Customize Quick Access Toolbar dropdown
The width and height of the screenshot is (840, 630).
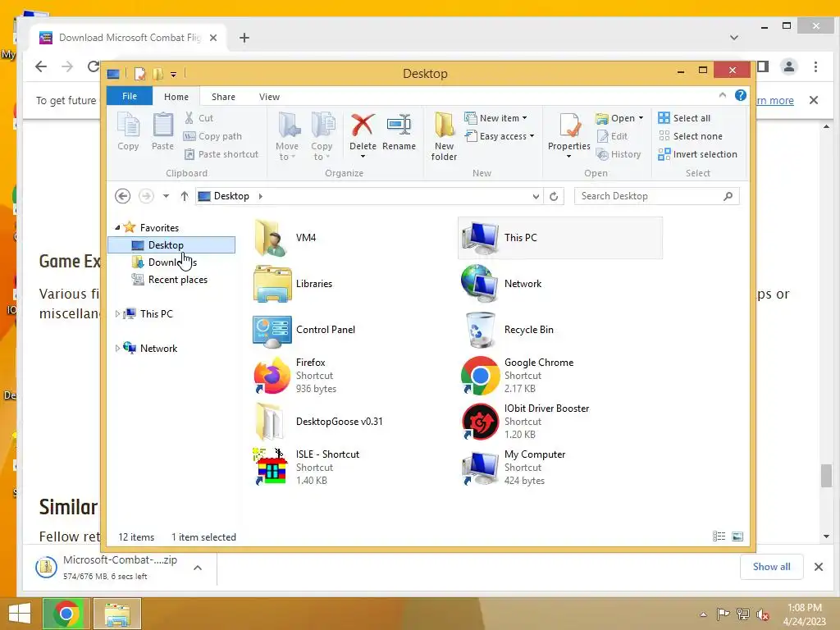coord(173,74)
